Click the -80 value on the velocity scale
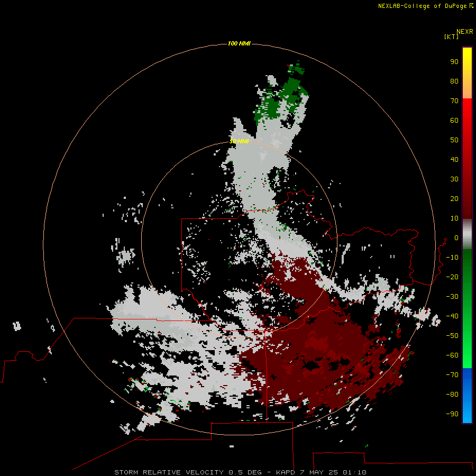 452,395
